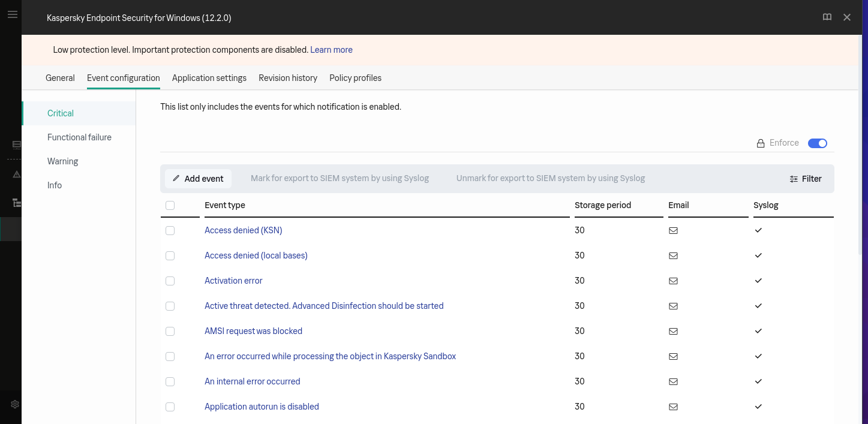Click the warning triangle icon in sidebar
The height and width of the screenshot is (424, 868).
17,174
